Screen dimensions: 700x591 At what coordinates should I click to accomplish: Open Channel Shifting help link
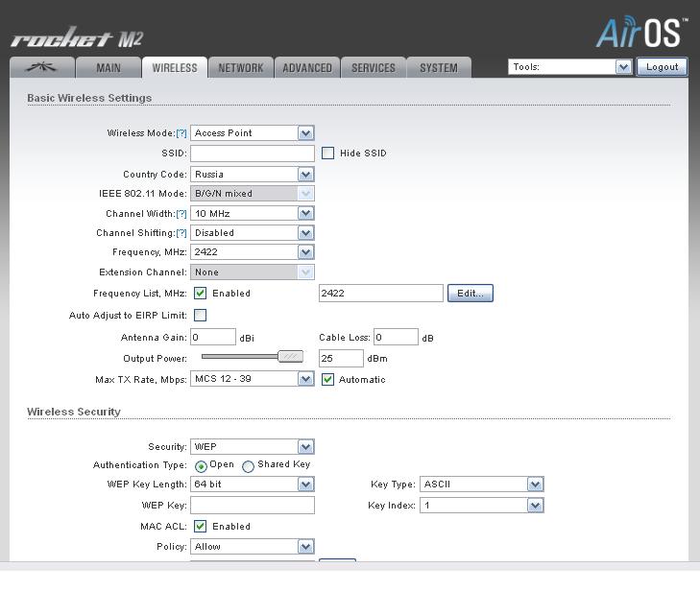tap(181, 233)
